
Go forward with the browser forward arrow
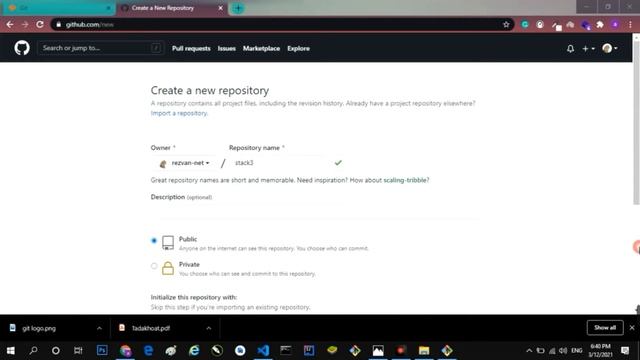coord(25,24)
